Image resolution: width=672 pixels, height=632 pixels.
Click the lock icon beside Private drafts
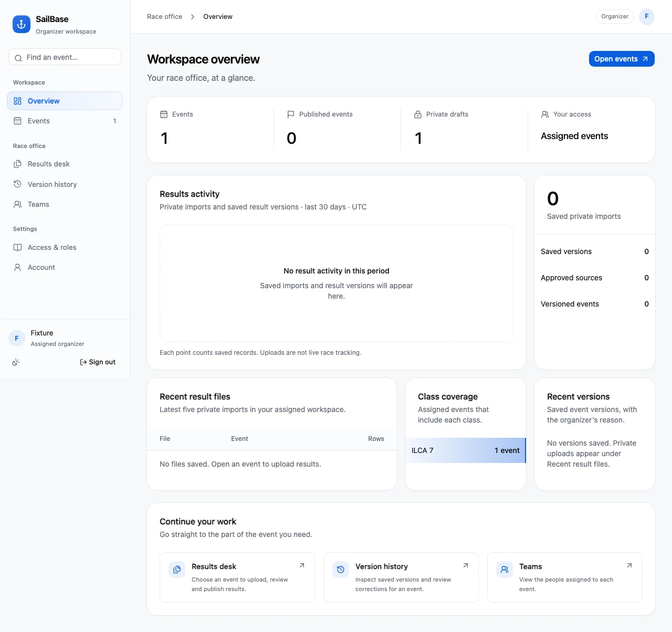tap(418, 114)
